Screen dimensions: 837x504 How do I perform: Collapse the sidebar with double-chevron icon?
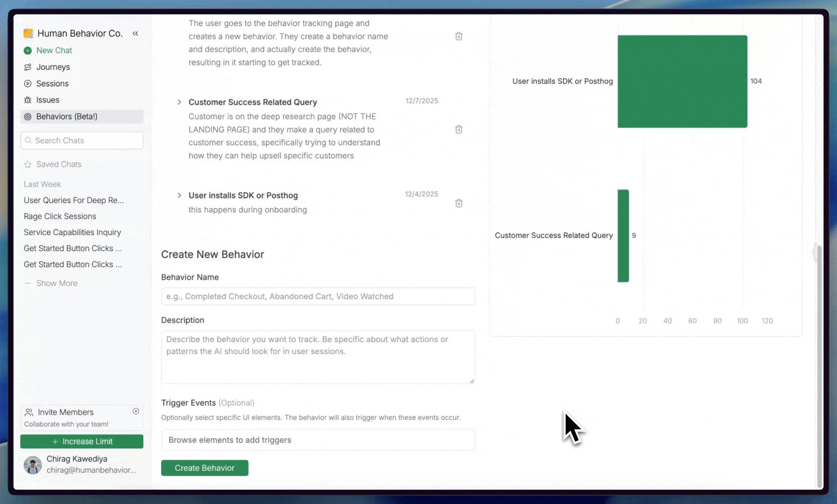pyautogui.click(x=135, y=34)
